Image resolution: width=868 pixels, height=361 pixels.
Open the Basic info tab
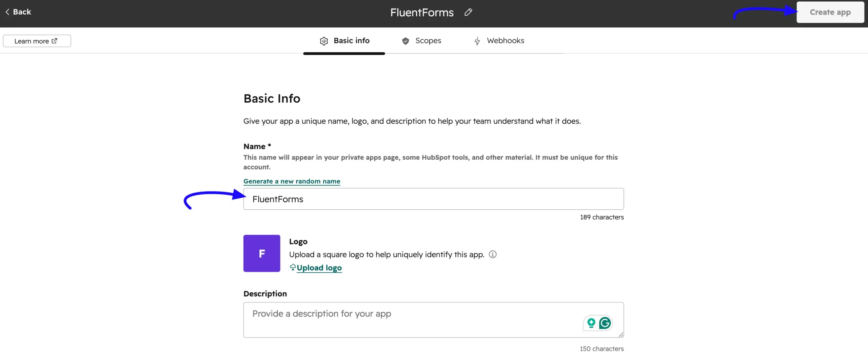(x=344, y=41)
